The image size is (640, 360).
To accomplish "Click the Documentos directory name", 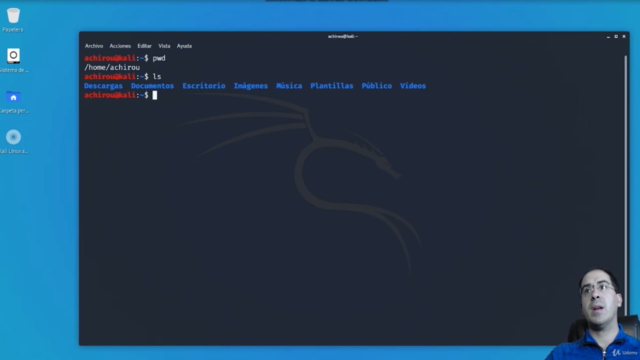I will point(152,86).
